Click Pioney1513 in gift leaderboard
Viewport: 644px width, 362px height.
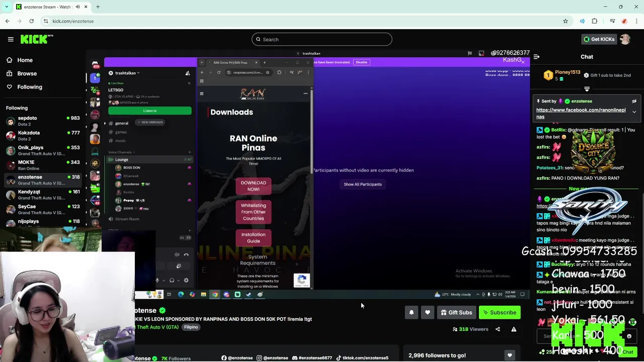click(567, 72)
